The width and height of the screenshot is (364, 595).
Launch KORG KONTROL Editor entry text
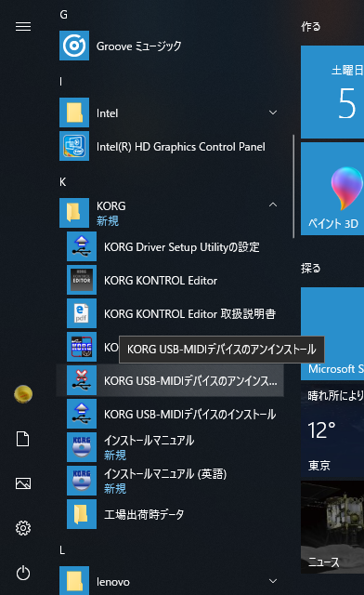coord(161,281)
